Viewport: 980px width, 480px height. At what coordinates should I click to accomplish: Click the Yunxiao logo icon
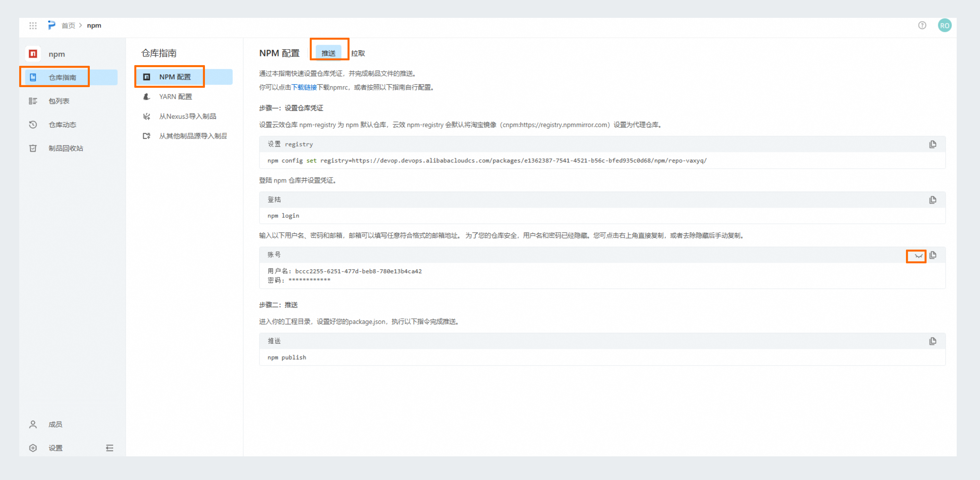point(51,25)
